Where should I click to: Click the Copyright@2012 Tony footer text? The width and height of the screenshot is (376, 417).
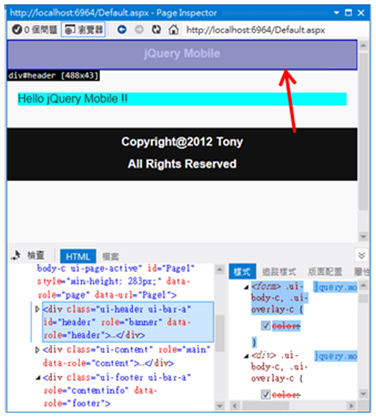click(182, 142)
